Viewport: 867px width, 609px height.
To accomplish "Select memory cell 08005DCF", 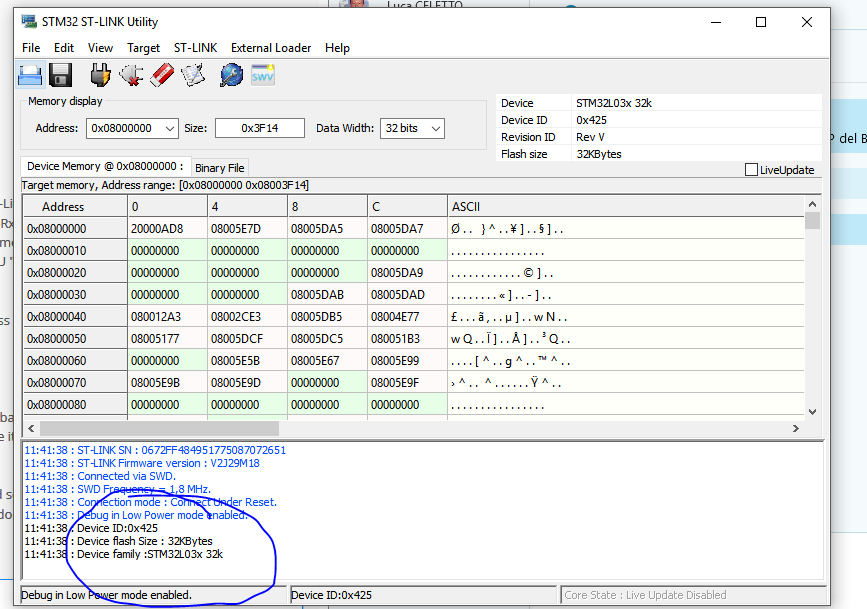I will pyautogui.click(x=247, y=339).
